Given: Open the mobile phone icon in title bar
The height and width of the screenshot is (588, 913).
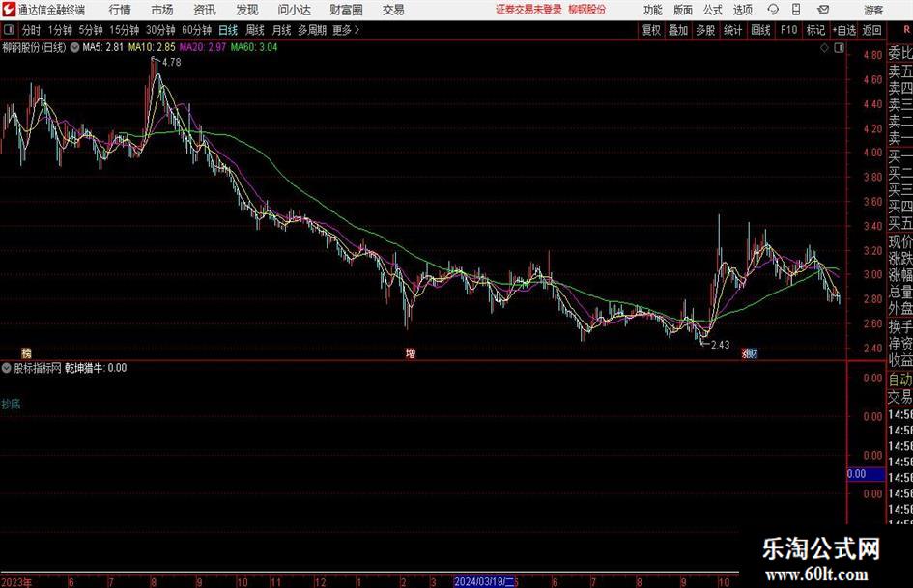Looking at the screenshot, I should click(x=796, y=10).
